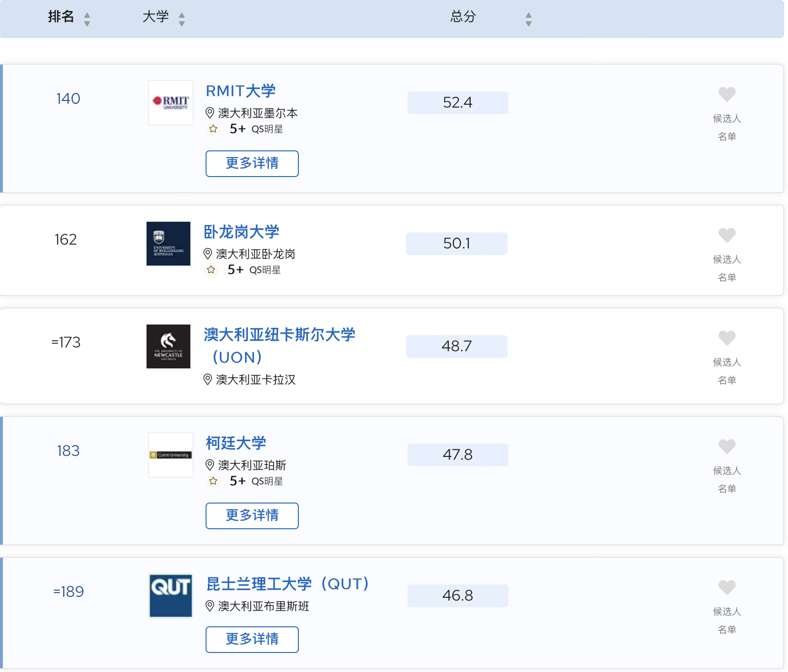Shortlist 柯廷大学 using the heart icon
788x672 pixels.
click(727, 446)
